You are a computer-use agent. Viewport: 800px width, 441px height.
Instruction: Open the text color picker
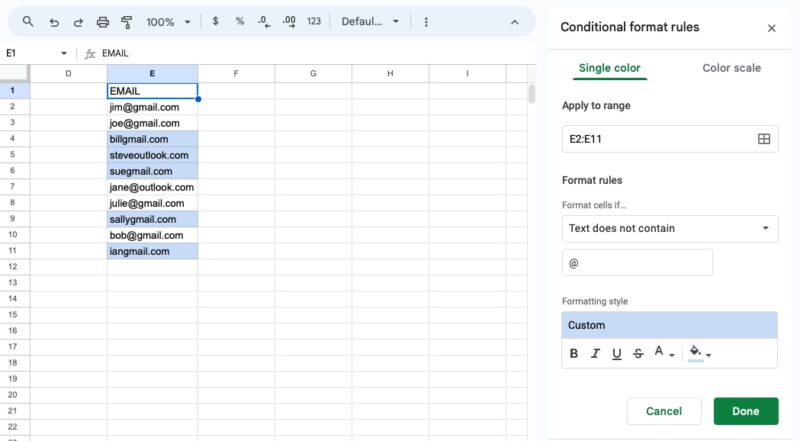click(x=664, y=352)
